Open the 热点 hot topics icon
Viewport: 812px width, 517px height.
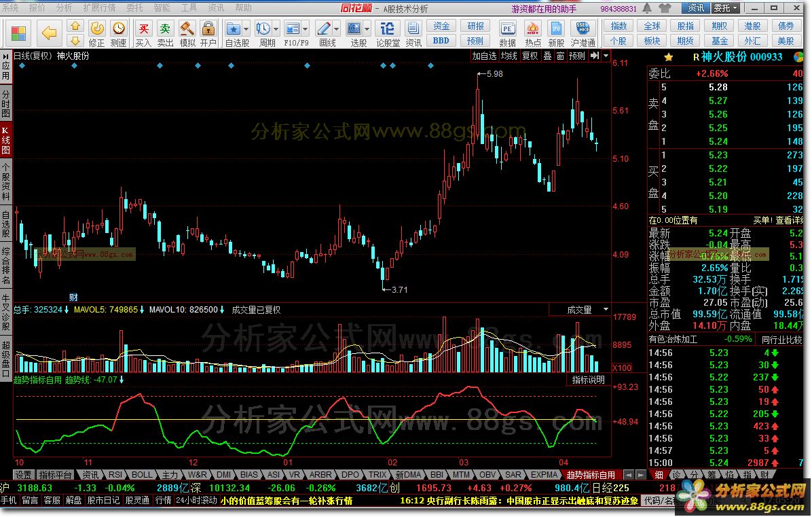pos(532,34)
